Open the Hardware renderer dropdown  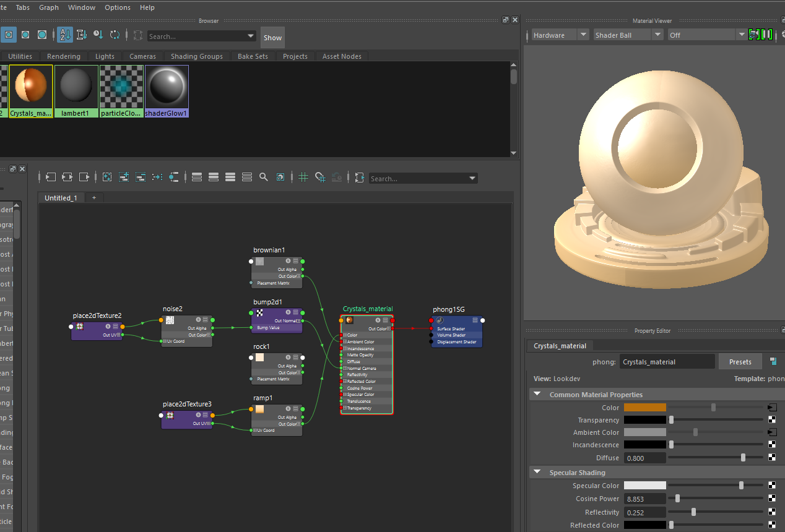pyautogui.click(x=560, y=35)
